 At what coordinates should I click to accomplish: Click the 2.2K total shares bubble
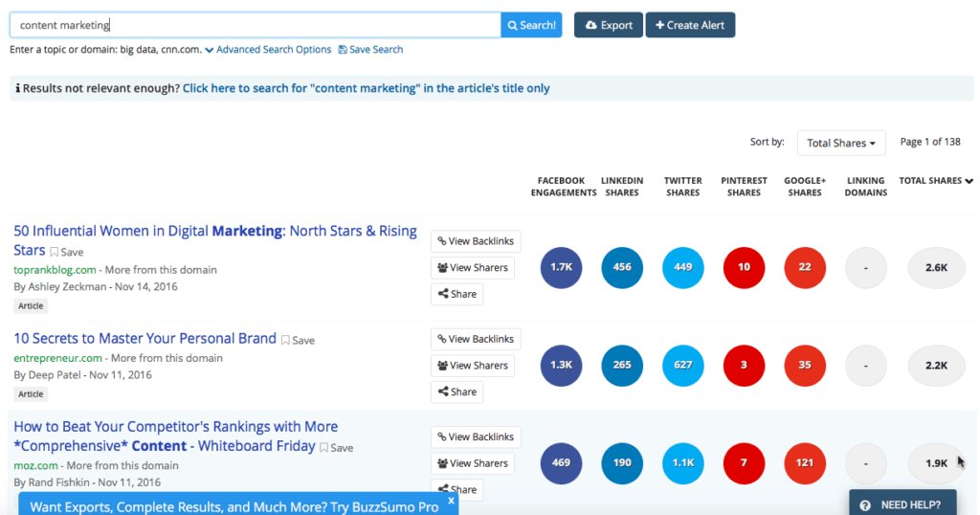point(936,366)
